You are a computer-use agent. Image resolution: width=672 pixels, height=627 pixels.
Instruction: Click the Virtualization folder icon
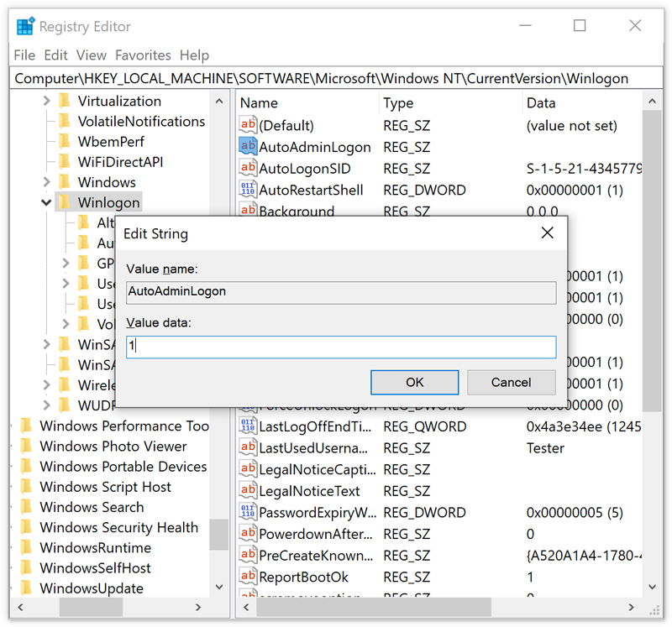pos(65,101)
